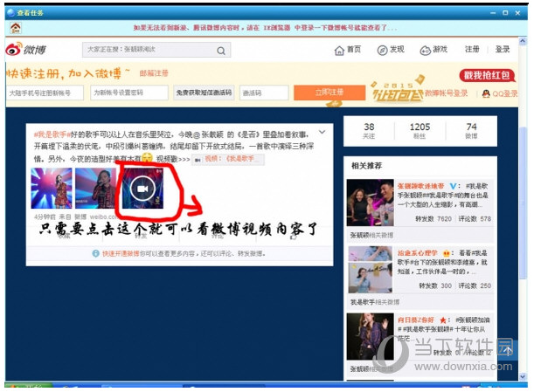Click the 我是歌手相关微博 link
The height and width of the screenshot is (392, 534).
(375, 302)
